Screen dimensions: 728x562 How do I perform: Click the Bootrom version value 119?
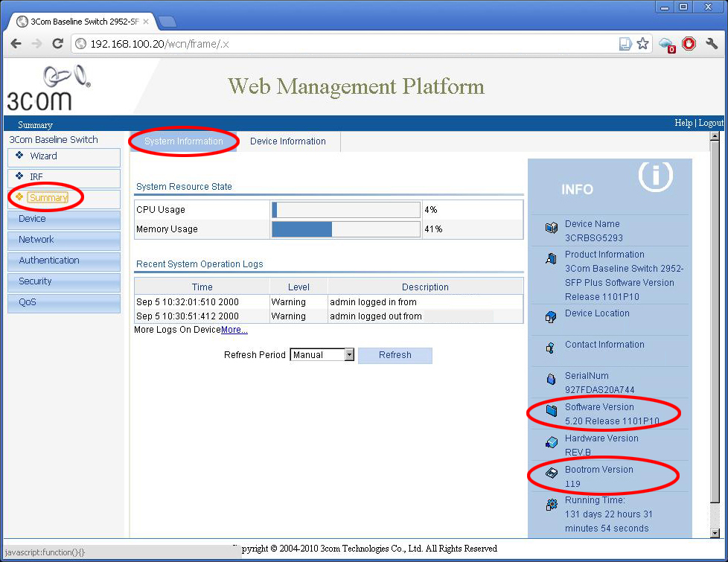pyautogui.click(x=572, y=484)
